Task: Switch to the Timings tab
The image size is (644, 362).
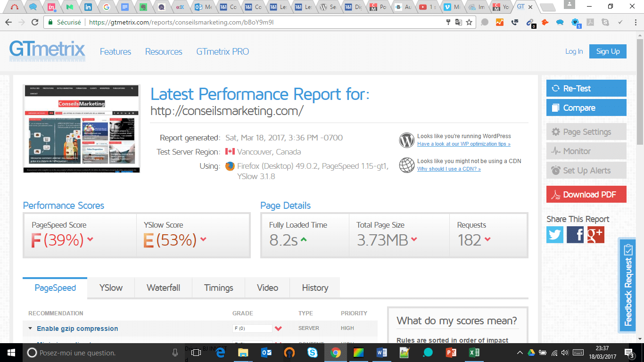Action: (x=218, y=288)
